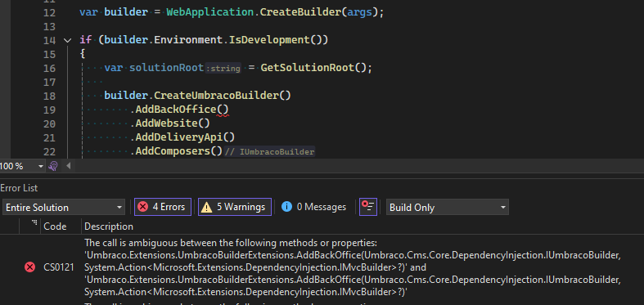Screen dimensions: 644x305
Task: Click the left horizontal scroll arrow
Action: click(69, 166)
